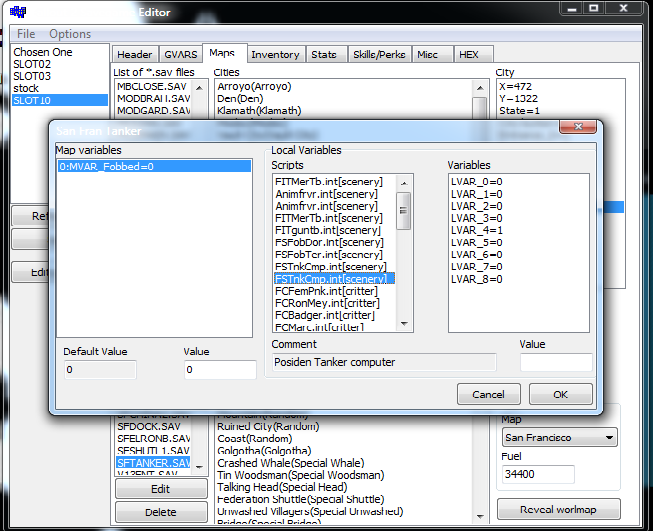
Task: Click the OK button in dialog
Action: 561,394
